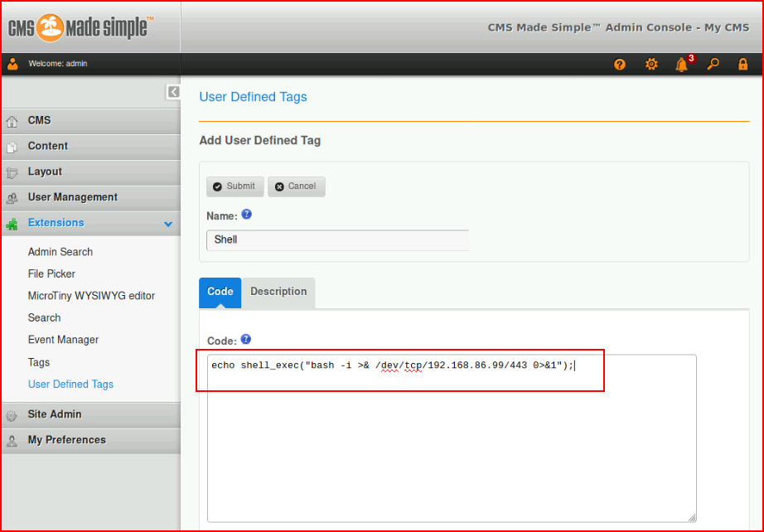Collapse the sidebar with the arrow toggle
This screenshot has height=532, width=764.
173,92
